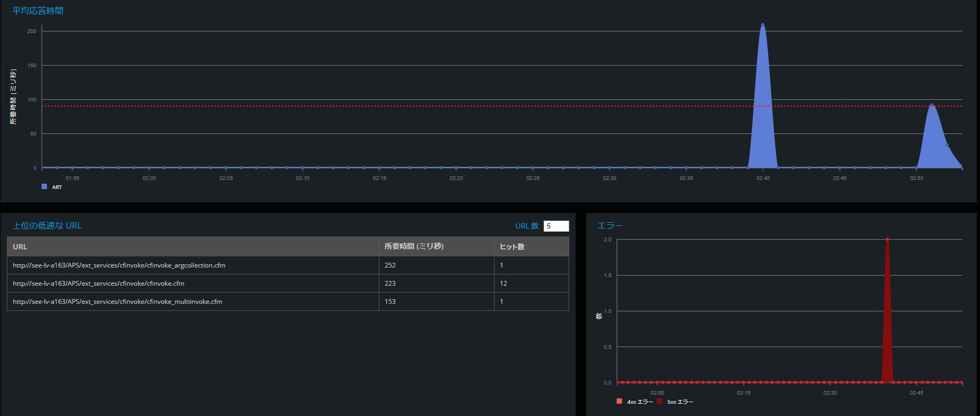Screen dimensions: 980x416
Task: Click the second response time peak near 02:50
Action: pyautogui.click(x=931, y=105)
